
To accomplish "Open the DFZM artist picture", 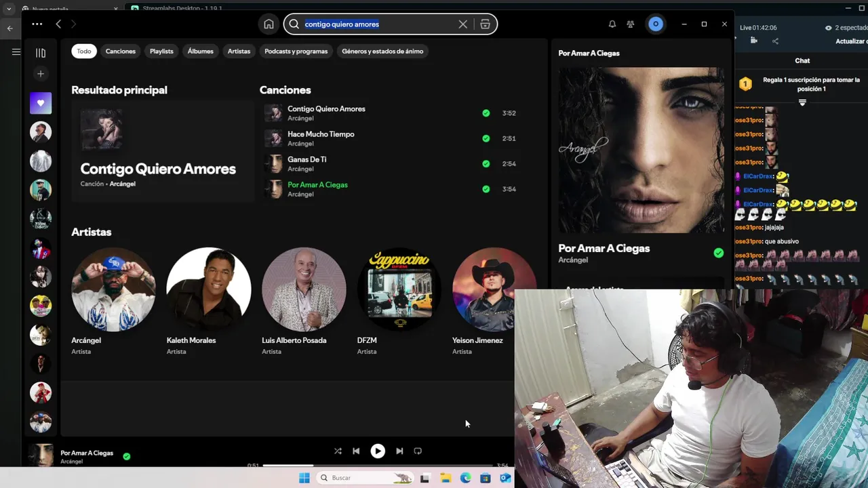I will (399, 289).
